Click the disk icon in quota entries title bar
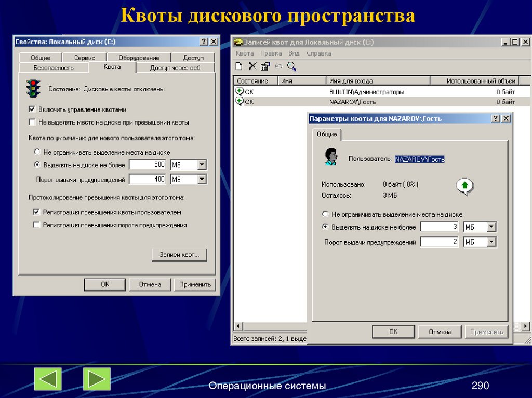Viewport: 532px width, 398px height. point(238,42)
